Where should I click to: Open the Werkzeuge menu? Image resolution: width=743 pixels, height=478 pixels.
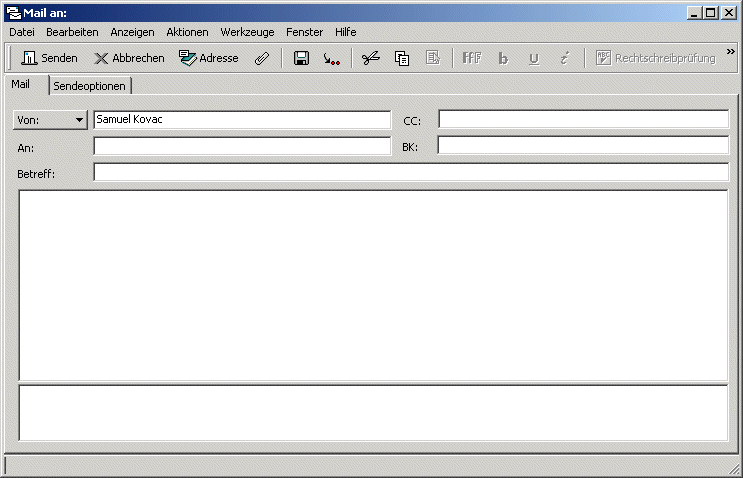247,32
